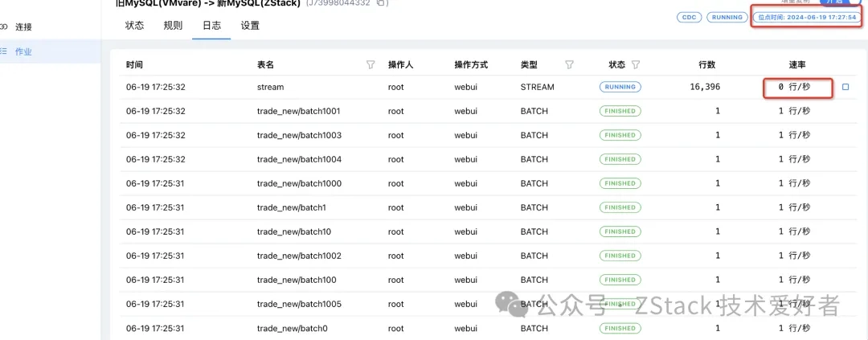Select the trade_new/batch100 row name
The height and width of the screenshot is (340, 868).
point(297,280)
